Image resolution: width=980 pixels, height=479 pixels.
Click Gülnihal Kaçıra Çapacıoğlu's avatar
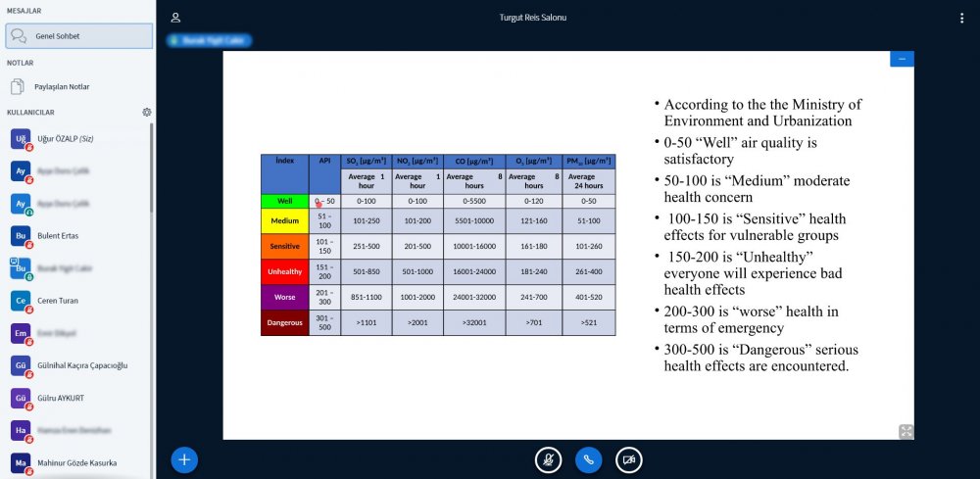21,365
